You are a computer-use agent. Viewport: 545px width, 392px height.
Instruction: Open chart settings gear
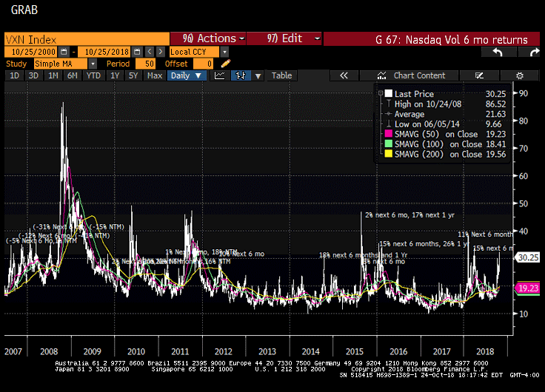point(520,75)
